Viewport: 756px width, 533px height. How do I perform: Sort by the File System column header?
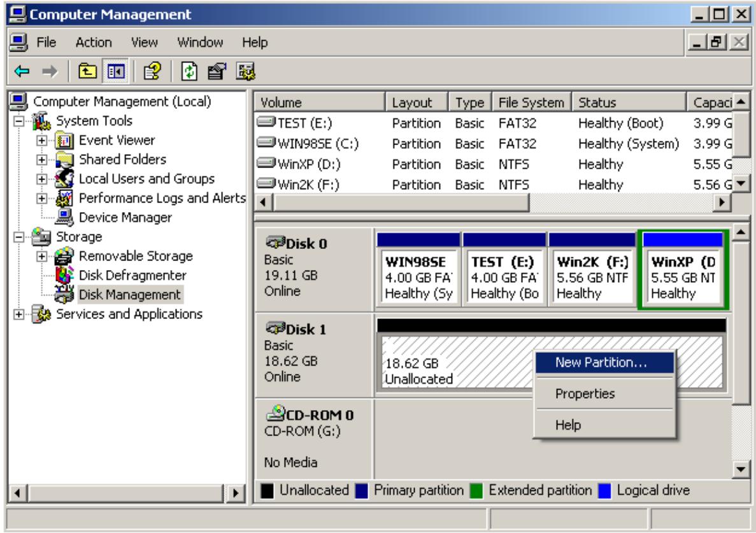531,102
